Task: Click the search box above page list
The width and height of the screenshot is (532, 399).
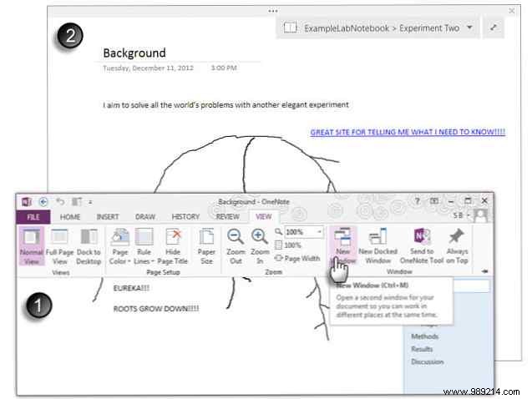Action: pos(472,285)
